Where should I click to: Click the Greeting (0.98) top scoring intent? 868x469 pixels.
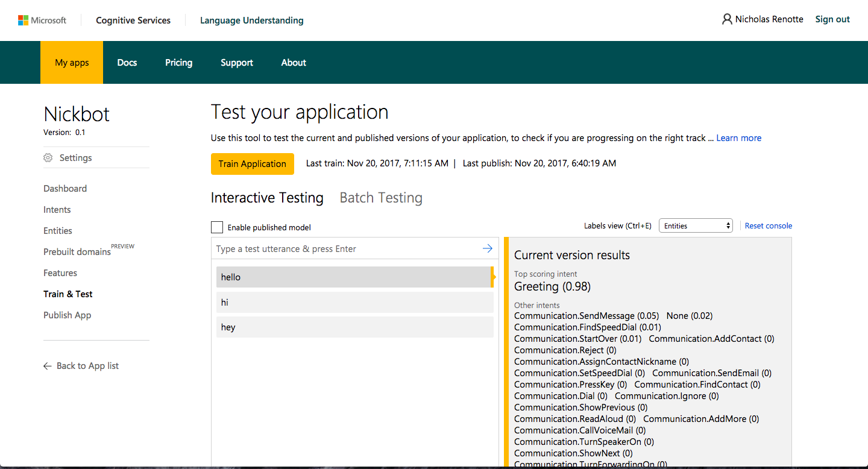pyautogui.click(x=552, y=286)
